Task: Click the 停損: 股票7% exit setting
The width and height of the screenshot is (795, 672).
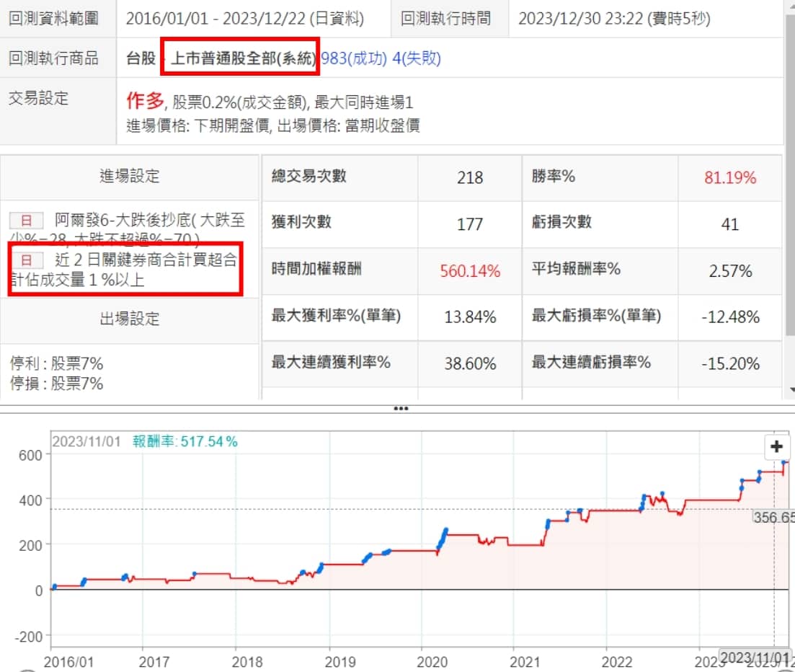Action: coord(57,384)
